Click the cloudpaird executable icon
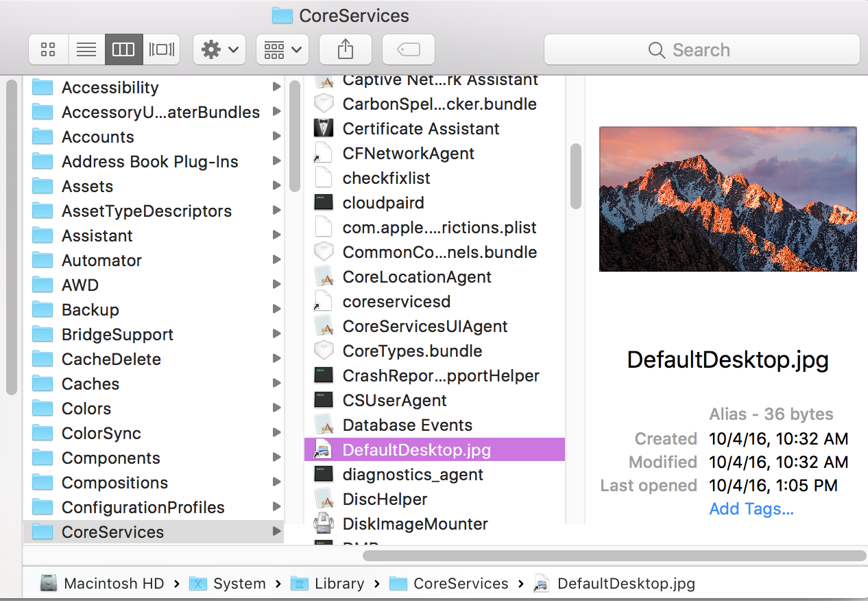The image size is (868, 601). [323, 202]
